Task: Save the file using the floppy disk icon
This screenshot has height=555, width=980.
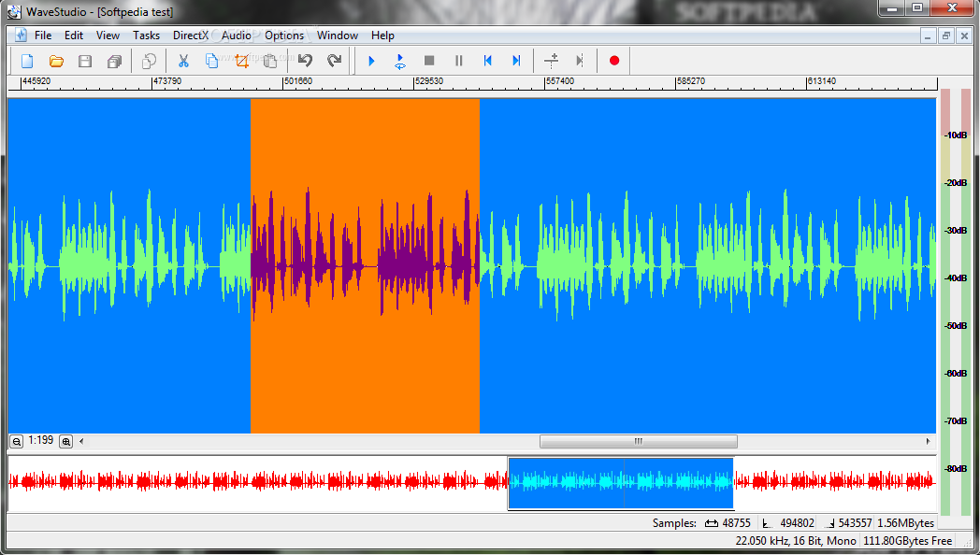Action: click(x=85, y=61)
